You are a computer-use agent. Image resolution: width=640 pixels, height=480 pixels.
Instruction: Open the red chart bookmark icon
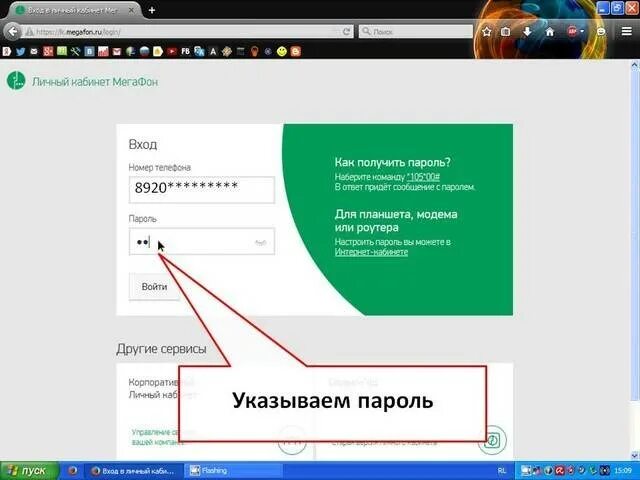point(103,51)
